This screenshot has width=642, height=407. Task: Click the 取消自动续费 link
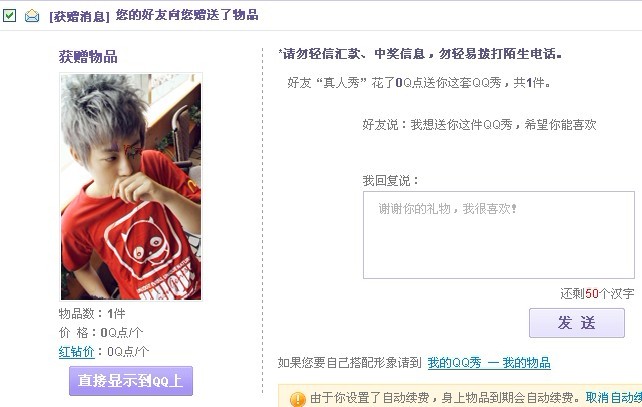pos(613,398)
